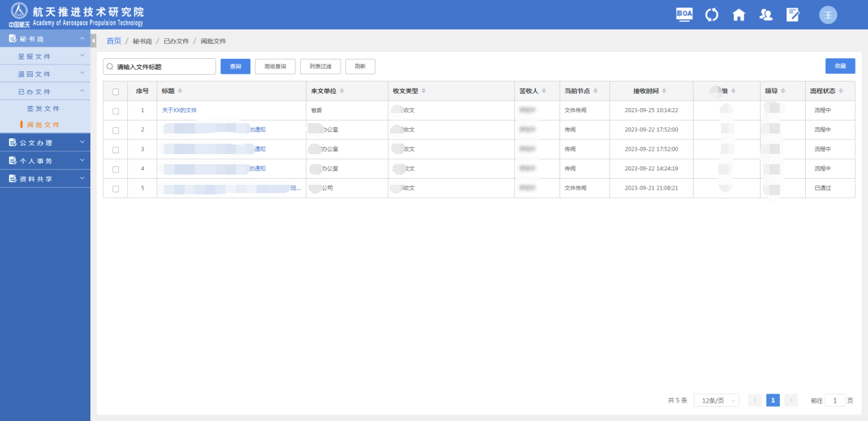Image resolution: width=868 pixels, height=421 pixels.
Task: Check the checkbox for row 1
Action: point(116,111)
